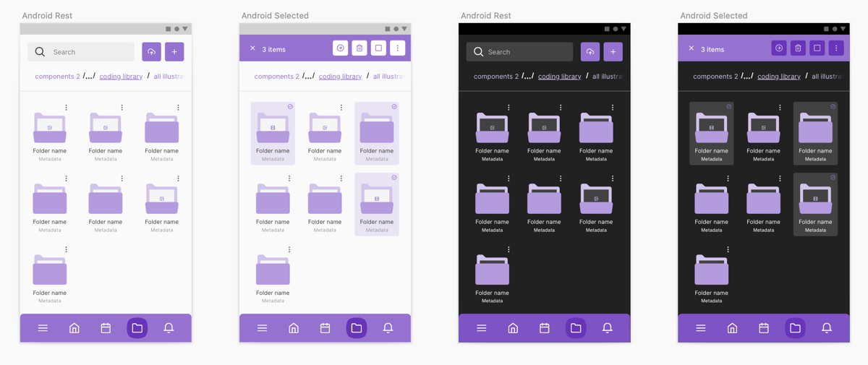The image size is (868, 365).
Task: Click 'components 2' breadcrumb in dark Rest mockup
Action: point(496,76)
